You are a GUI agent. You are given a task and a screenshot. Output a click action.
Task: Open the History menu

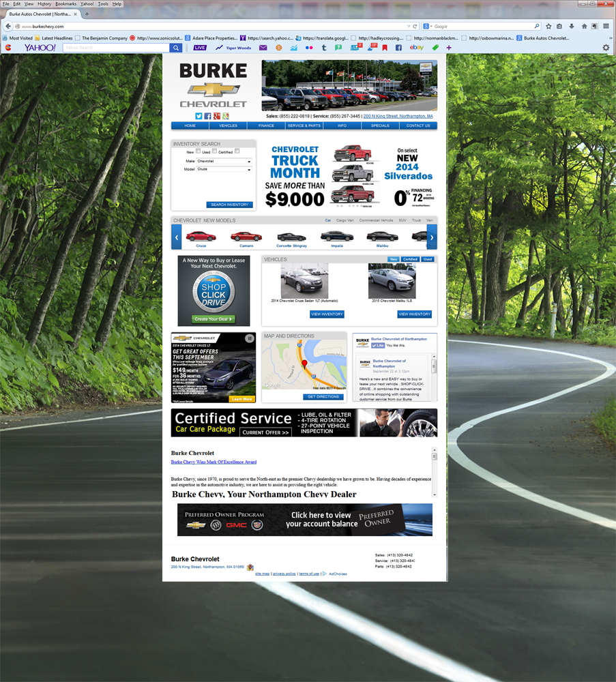point(44,4)
